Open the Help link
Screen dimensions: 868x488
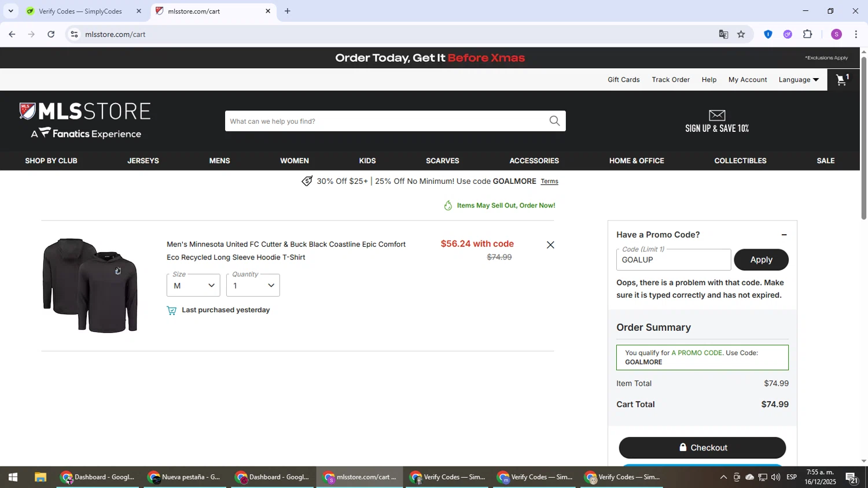(709, 80)
